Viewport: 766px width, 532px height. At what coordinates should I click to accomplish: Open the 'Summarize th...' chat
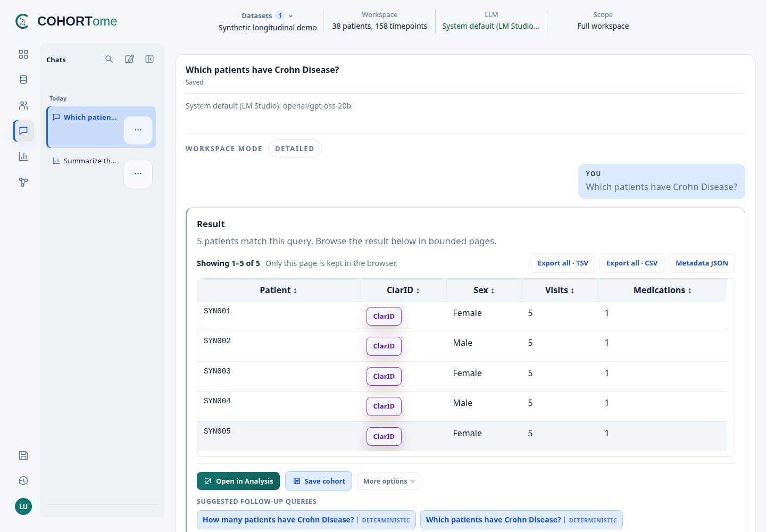click(85, 161)
